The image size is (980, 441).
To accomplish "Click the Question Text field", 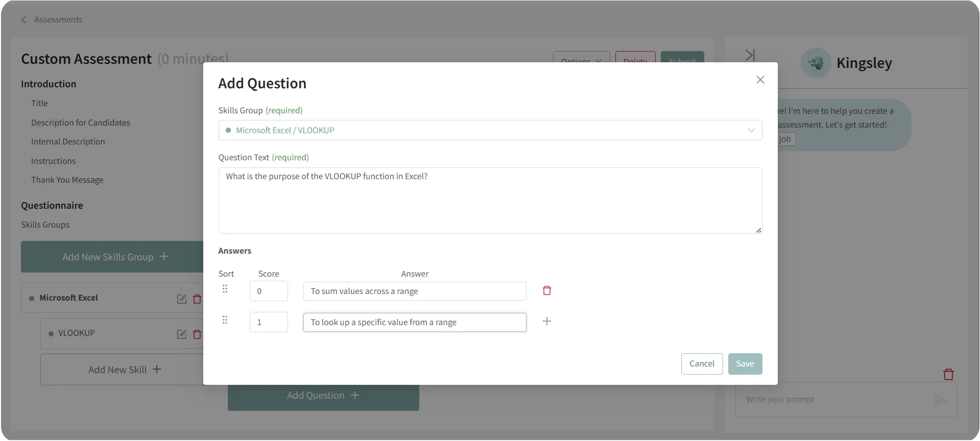I will (x=490, y=201).
